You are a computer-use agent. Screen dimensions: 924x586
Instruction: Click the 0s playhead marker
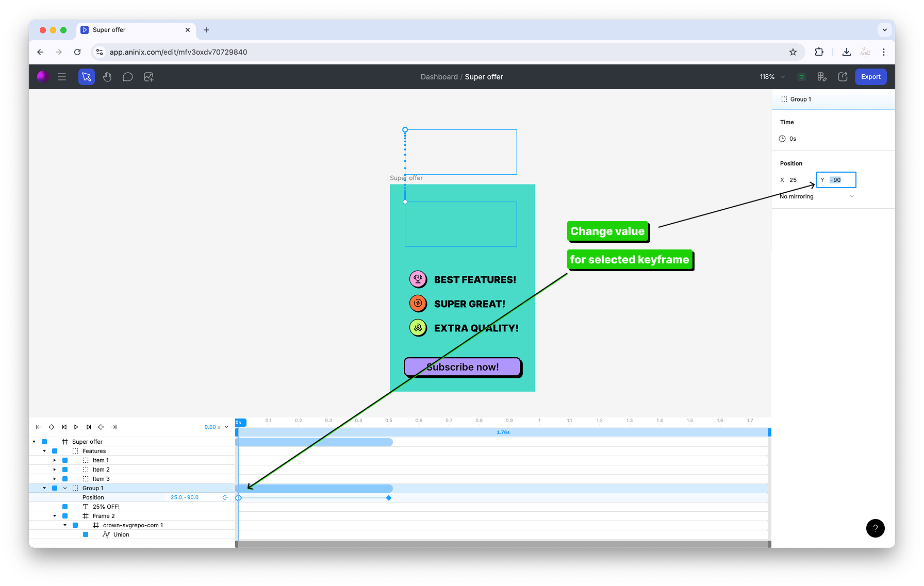tap(241, 423)
